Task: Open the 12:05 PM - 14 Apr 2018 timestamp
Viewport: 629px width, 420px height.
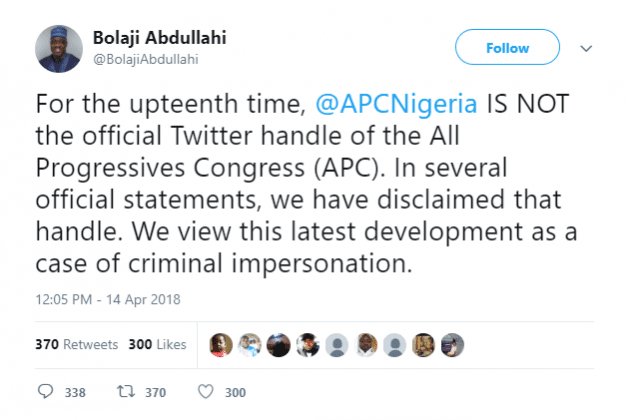Action: tap(108, 299)
